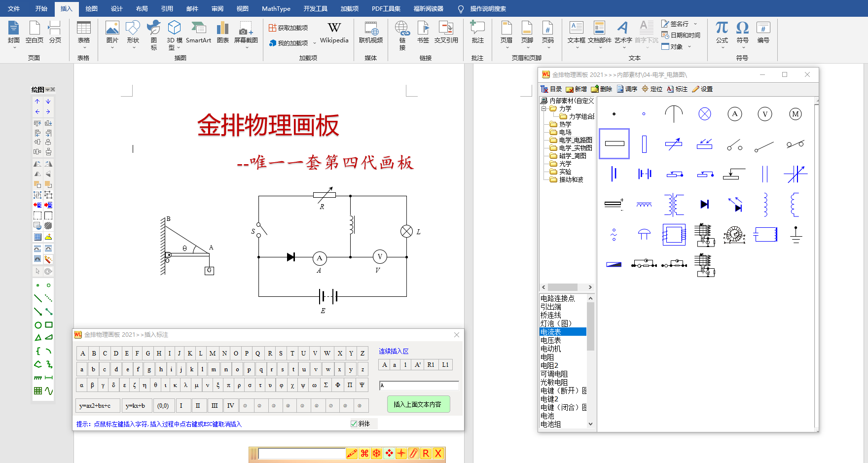
Task: Switch to the 绘图 Draw ribbon tab
Action: click(x=92, y=8)
